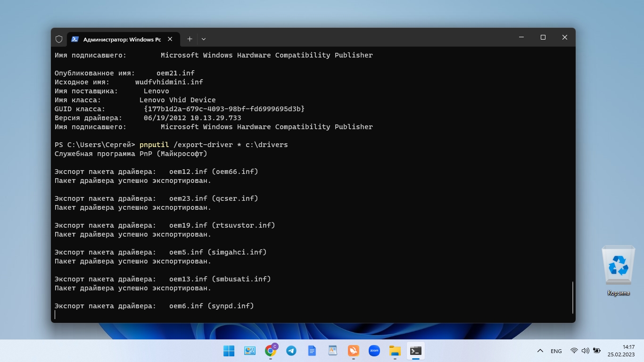Maximize the terminal window
Viewport: 644px width, 362px height.
pyautogui.click(x=543, y=37)
